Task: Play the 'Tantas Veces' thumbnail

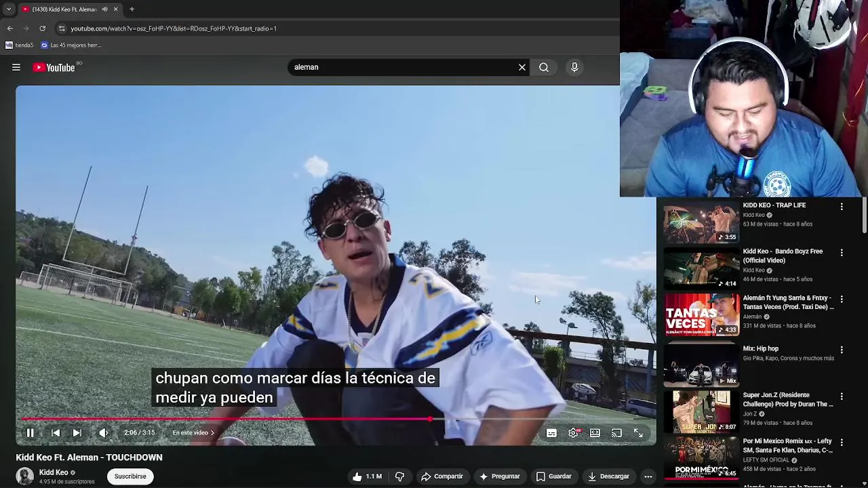Action: [x=701, y=314]
